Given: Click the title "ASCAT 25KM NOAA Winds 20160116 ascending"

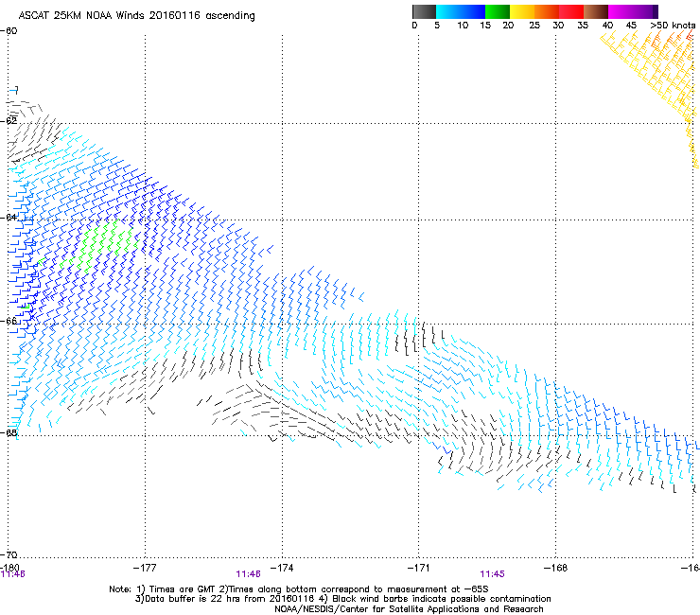Looking at the screenshot, I should pyautogui.click(x=136, y=16).
